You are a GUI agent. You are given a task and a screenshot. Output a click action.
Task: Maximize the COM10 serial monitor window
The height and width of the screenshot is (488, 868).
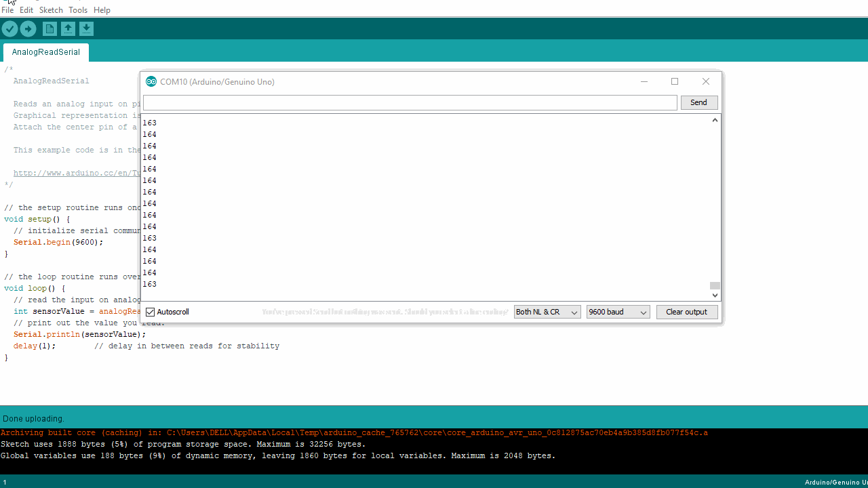[x=675, y=82]
